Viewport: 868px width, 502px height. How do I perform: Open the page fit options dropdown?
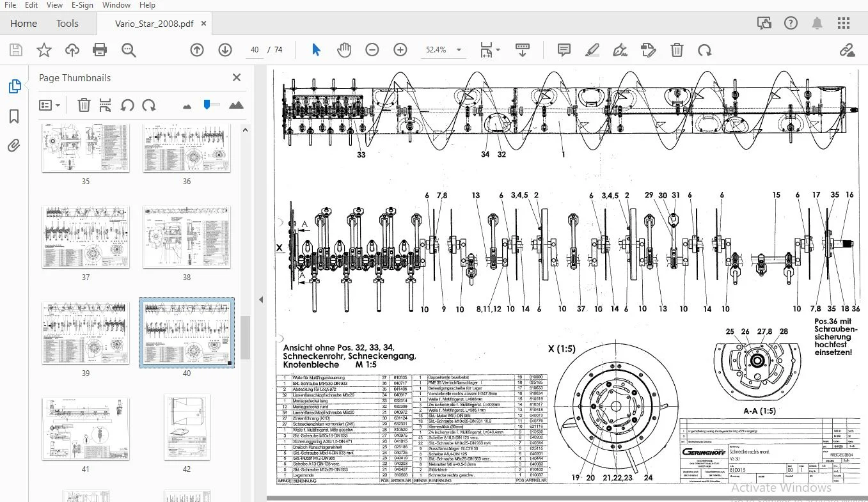point(490,50)
